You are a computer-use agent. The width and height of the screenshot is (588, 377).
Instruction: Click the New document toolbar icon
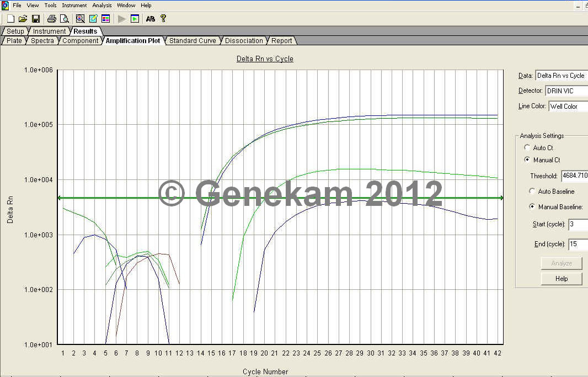click(11, 18)
